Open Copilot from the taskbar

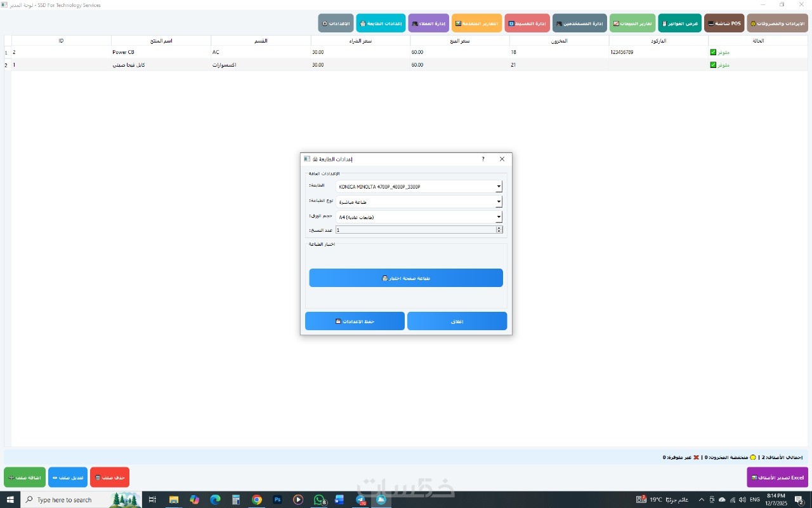(194, 500)
